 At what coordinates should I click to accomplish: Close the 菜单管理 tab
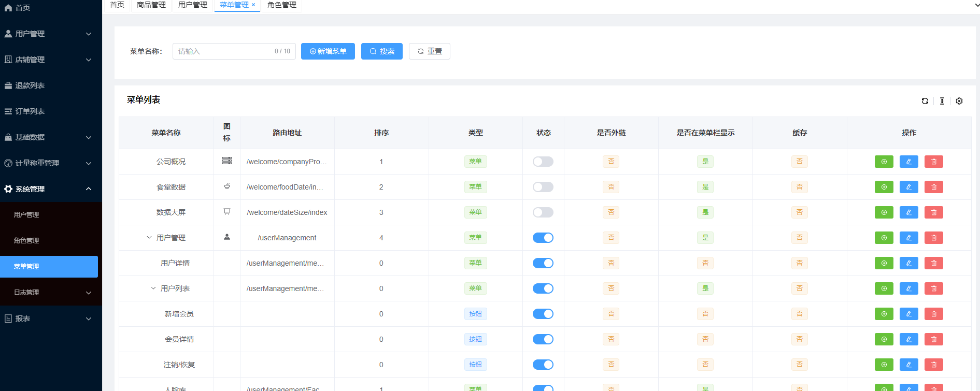pyautogui.click(x=253, y=5)
